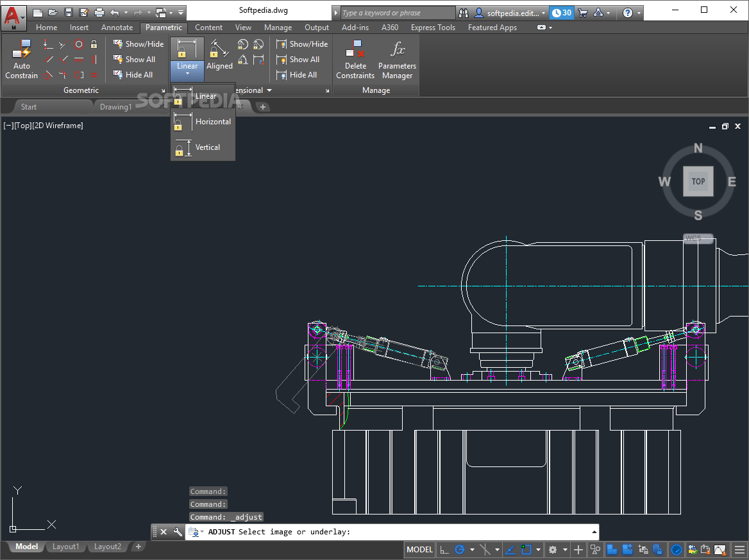
Task: Select Vertical from the Linear dropdown menu
Action: tap(205, 147)
